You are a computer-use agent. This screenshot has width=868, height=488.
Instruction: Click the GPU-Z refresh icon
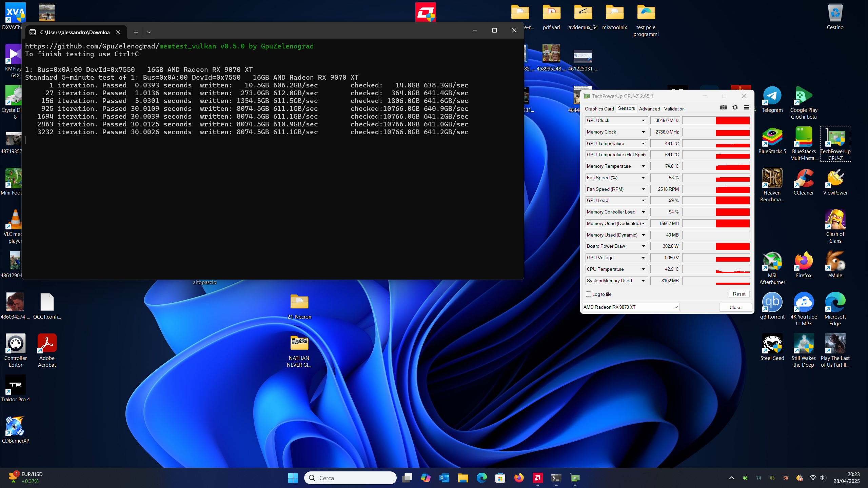pyautogui.click(x=735, y=107)
